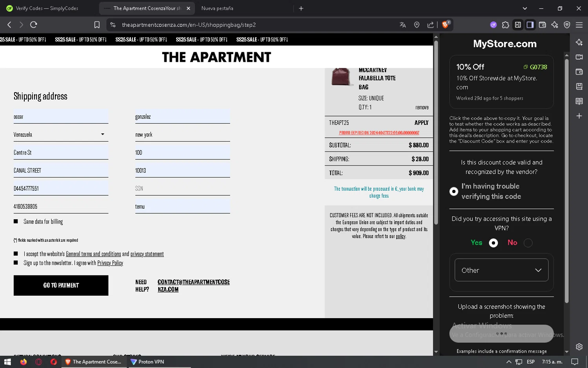
Task: Open the tab list chevron in title bar
Action: tap(524, 8)
